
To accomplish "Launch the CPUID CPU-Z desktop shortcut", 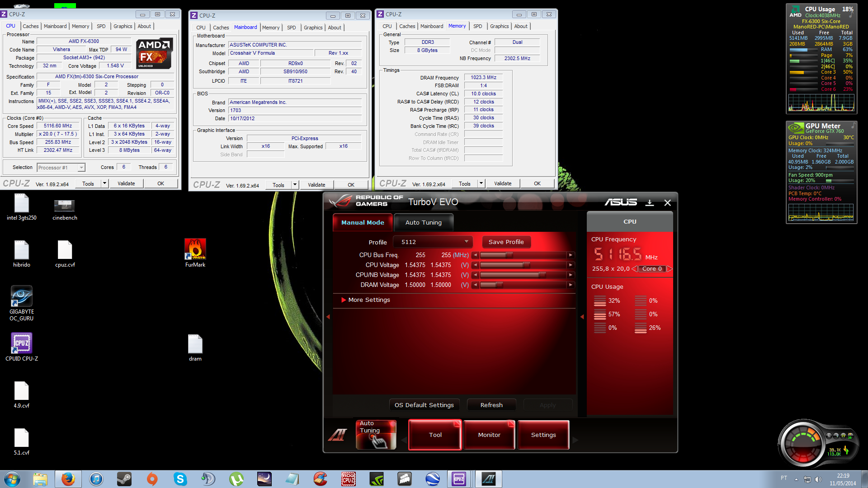I will pyautogui.click(x=21, y=347).
